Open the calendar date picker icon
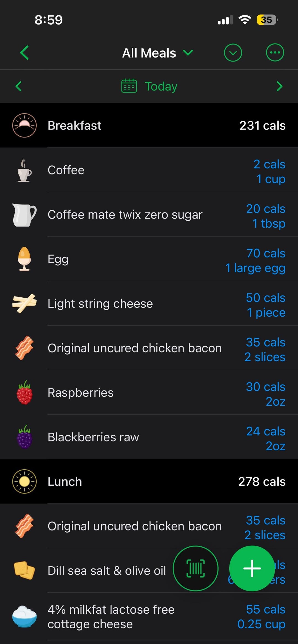The width and height of the screenshot is (298, 644). 129,86
